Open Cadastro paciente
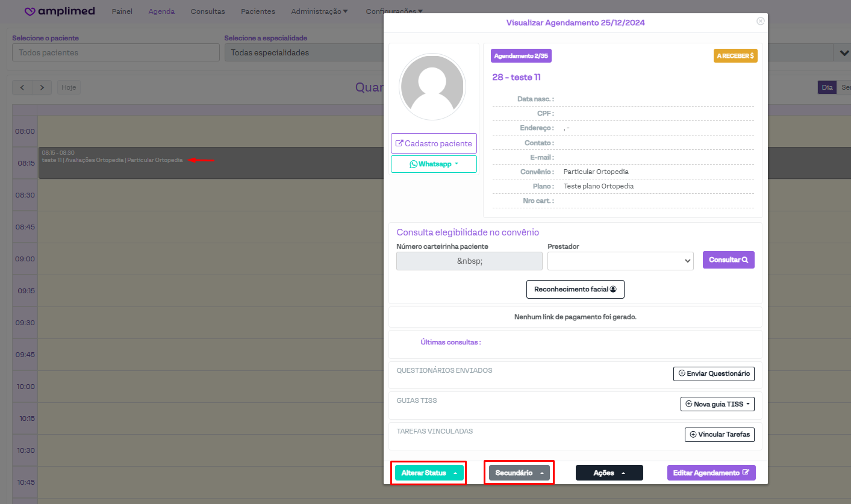This screenshot has height=504, width=851. point(434,143)
